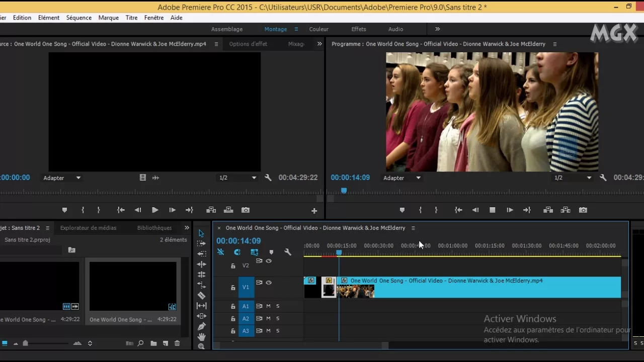The height and width of the screenshot is (362, 644).
Task: Toggle lock on track V2
Action: [233, 265]
